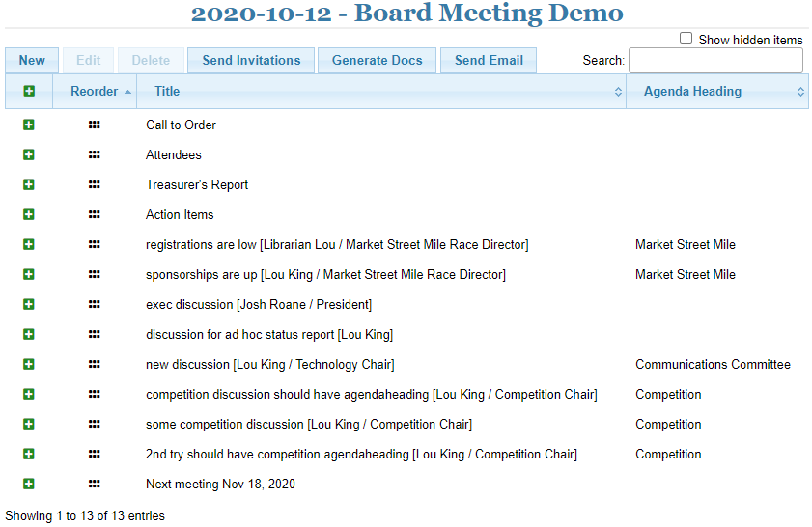This screenshot has height=527, width=812.
Task: Click Communications Committee agenda heading cell
Action: pyautogui.click(x=713, y=365)
